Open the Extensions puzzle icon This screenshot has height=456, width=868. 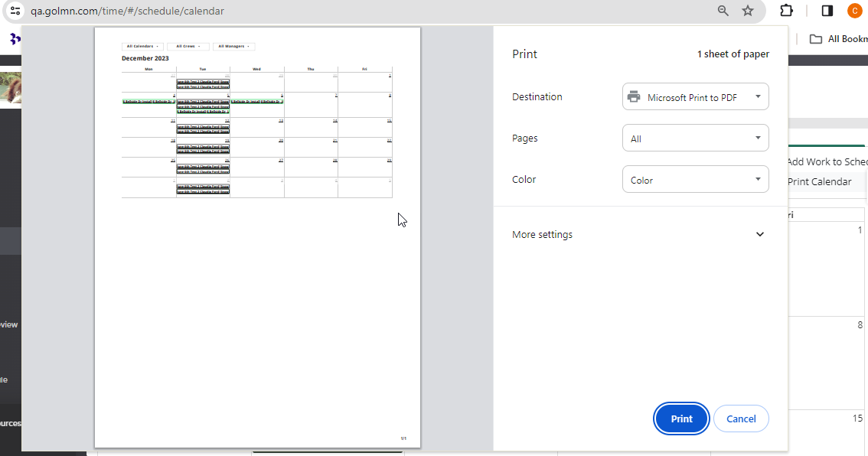pos(786,11)
